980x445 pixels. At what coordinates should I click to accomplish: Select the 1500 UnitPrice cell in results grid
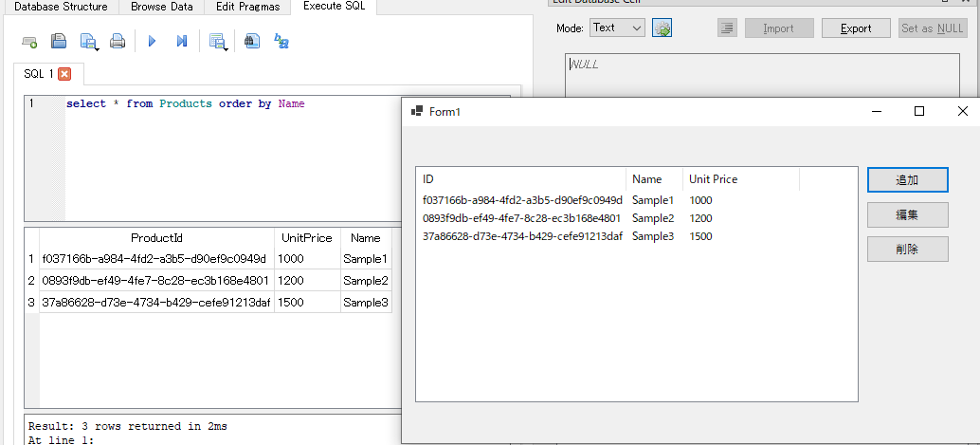pyautogui.click(x=307, y=303)
